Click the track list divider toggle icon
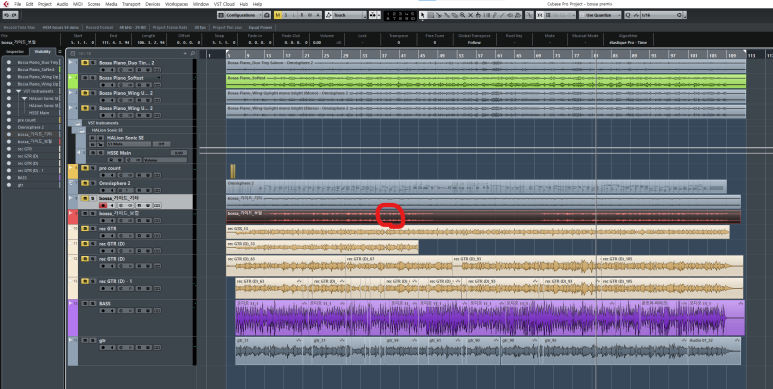The height and width of the screenshot is (389, 773). 72,53
